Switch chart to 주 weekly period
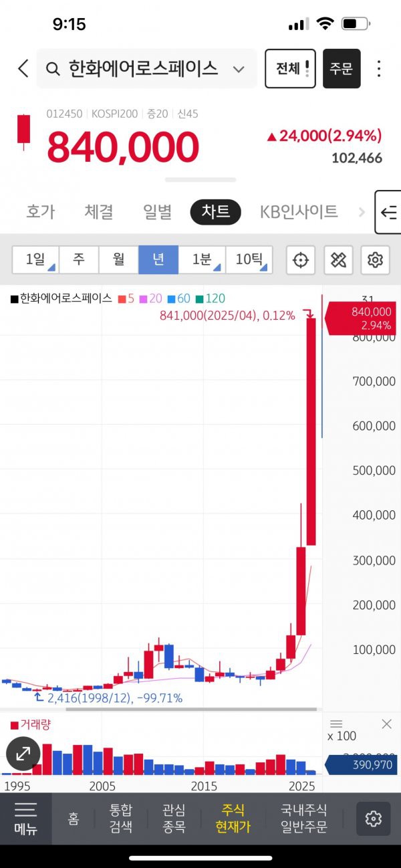The width and height of the screenshot is (401, 868). [x=79, y=259]
